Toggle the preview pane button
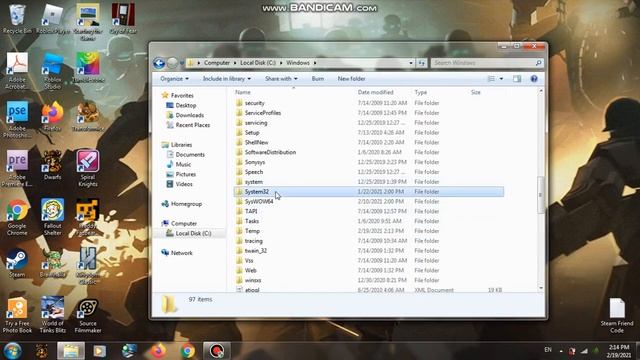Image resolution: width=640 pixels, height=360 pixels. (517, 79)
